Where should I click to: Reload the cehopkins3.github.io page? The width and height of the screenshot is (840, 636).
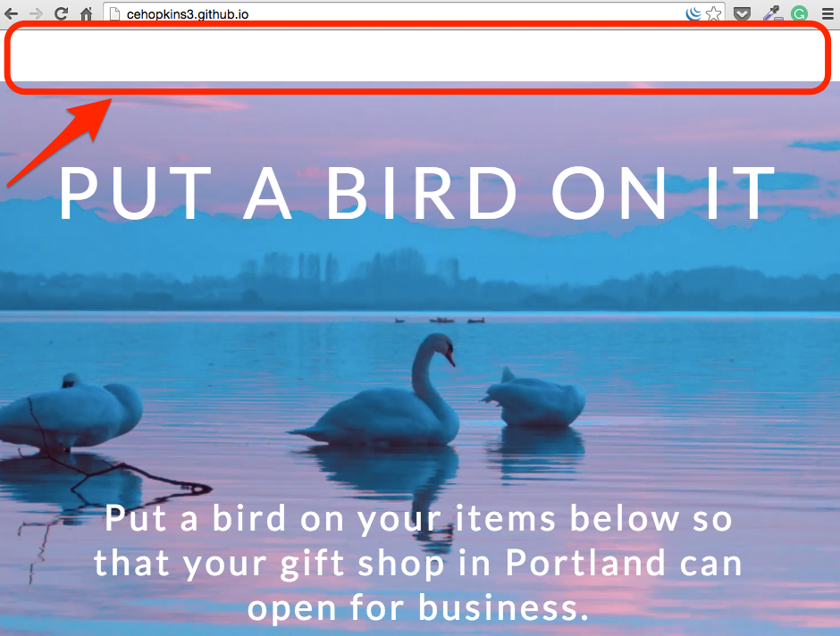[x=61, y=13]
